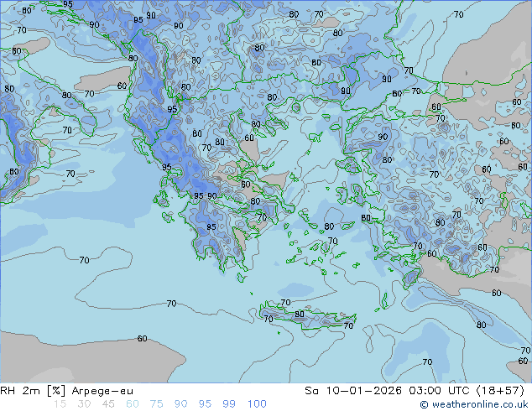
Task: Select legend value 100 in color scale
Action: point(257,404)
